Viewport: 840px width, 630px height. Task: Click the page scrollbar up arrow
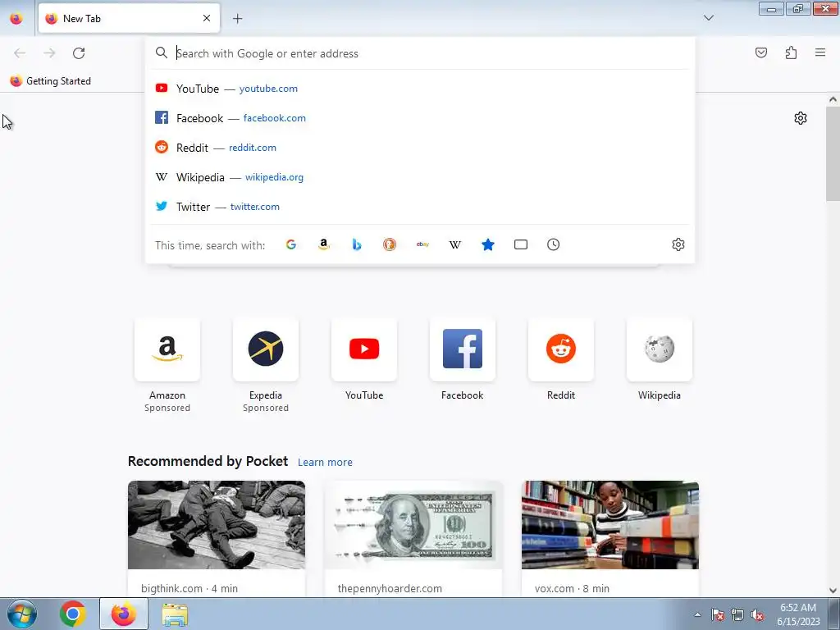click(x=833, y=99)
